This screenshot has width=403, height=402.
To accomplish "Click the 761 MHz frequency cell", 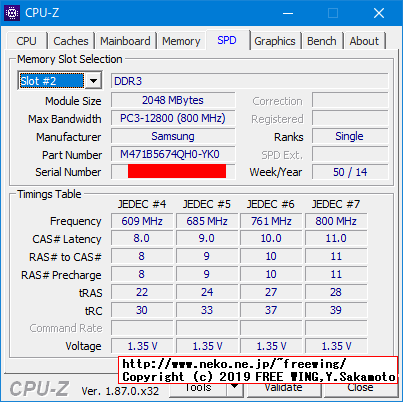I will coord(271,221).
